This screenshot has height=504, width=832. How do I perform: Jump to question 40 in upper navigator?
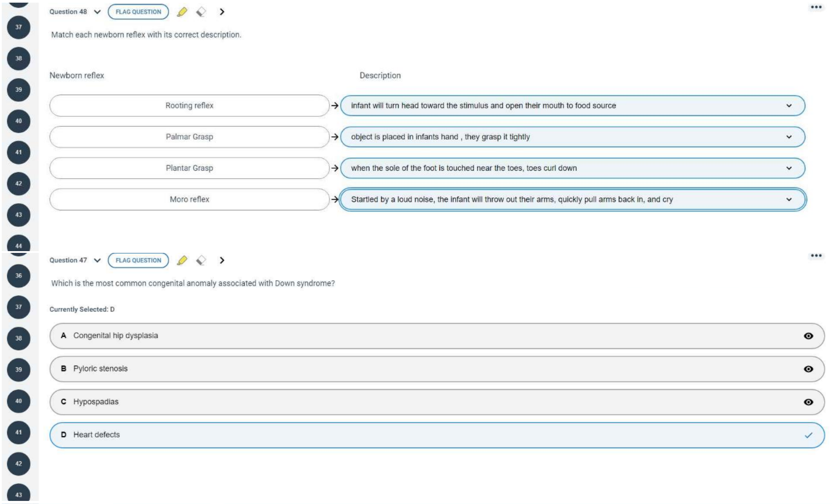19,121
